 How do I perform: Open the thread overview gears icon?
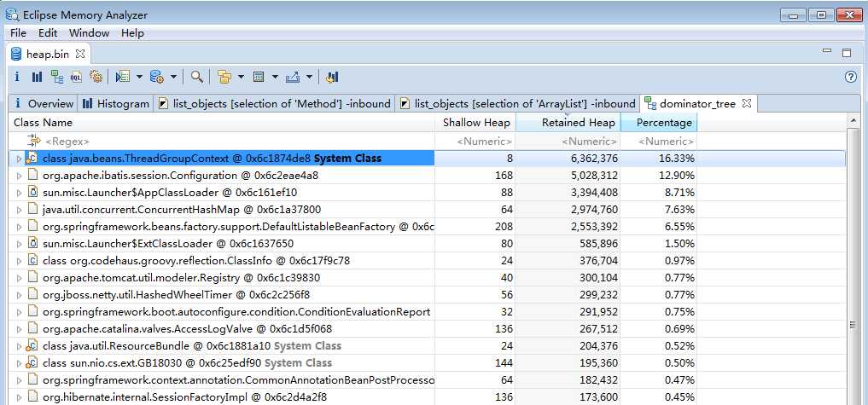(96, 77)
